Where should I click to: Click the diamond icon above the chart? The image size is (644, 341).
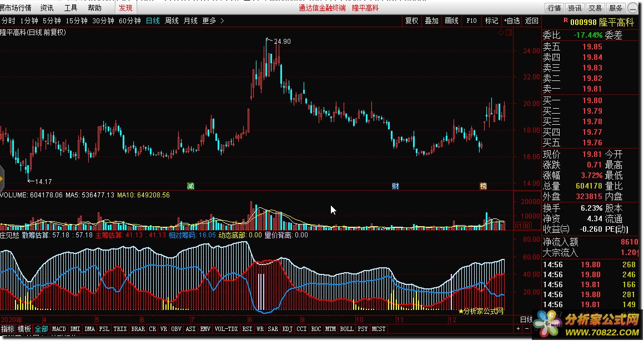[501, 33]
